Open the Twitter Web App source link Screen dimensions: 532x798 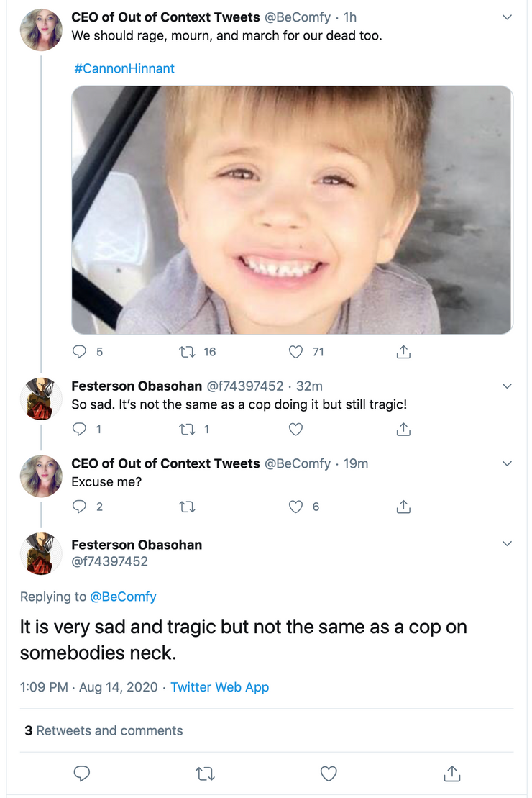point(219,687)
